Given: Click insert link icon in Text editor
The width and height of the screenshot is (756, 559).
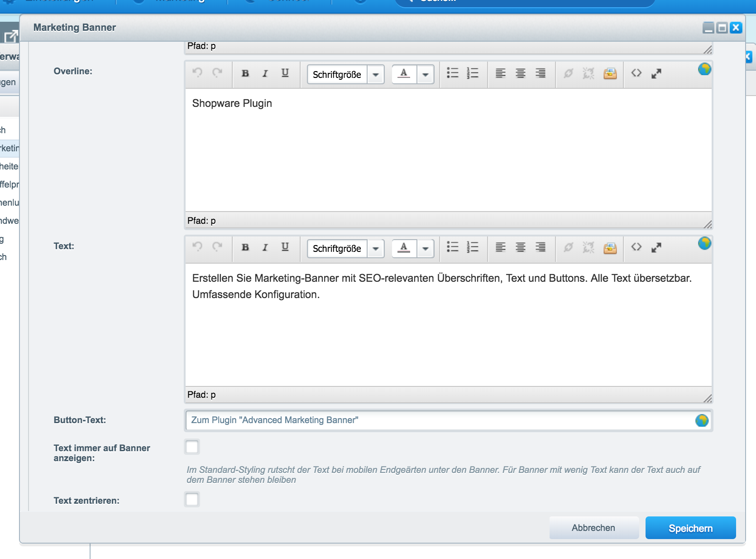Looking at the screenshot, I should (x=569, y=247).
